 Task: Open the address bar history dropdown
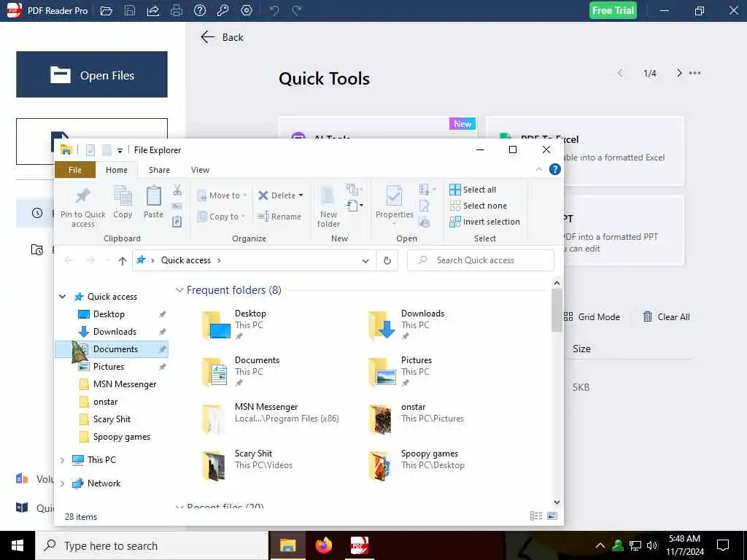click(365, 260)
